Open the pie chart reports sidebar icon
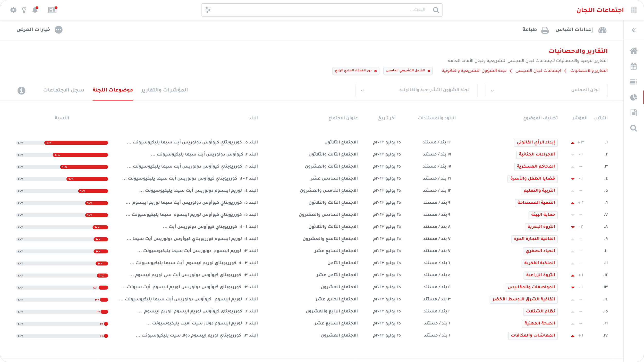644x362 pixels. [x=633, y=97]
